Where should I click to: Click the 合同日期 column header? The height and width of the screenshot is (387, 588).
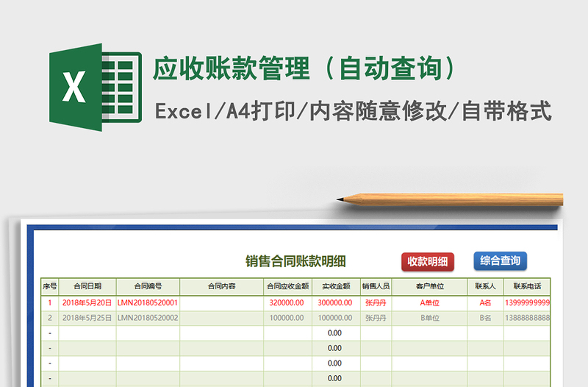87,286
